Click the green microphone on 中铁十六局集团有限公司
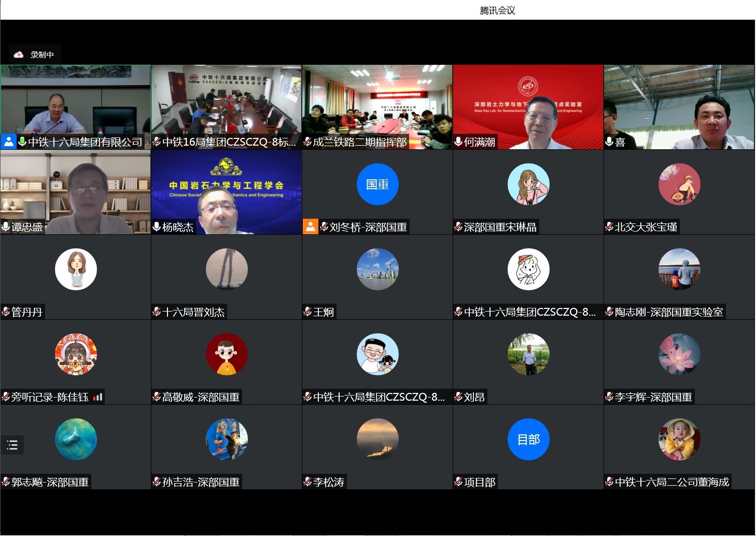Image resolution: width=756 pixels, height=537 pixels. pos(22,142)
